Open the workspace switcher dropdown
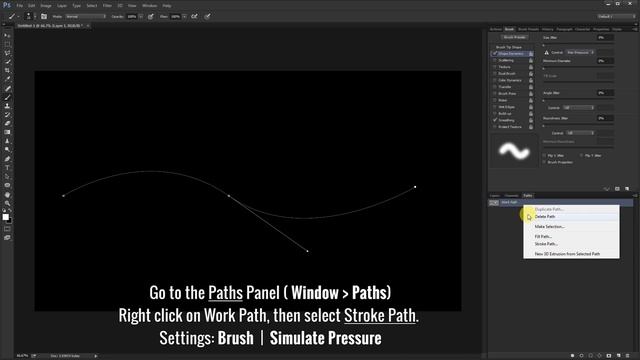This screenshot has height=360, width=640. click(616, 16)
